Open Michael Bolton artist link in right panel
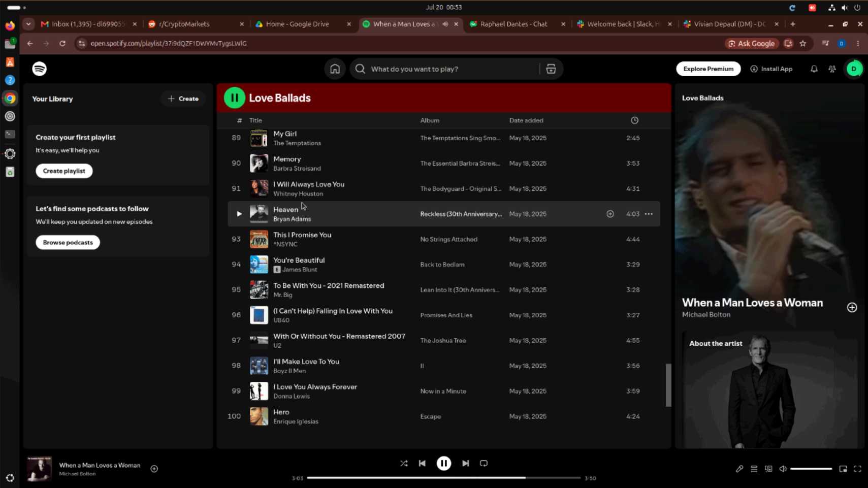The height and width of the screenshot is (488, 868). [x=706, y=315]
